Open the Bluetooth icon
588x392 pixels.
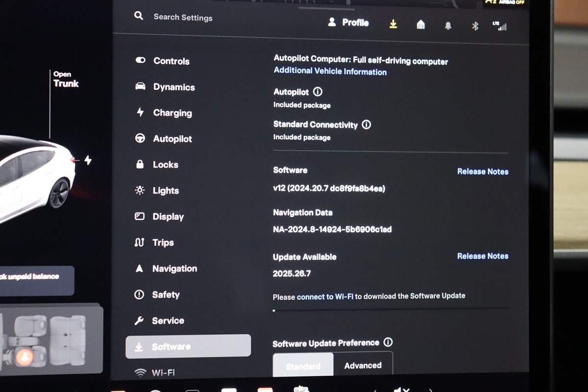pyautogui.click(x=475, y=26)
